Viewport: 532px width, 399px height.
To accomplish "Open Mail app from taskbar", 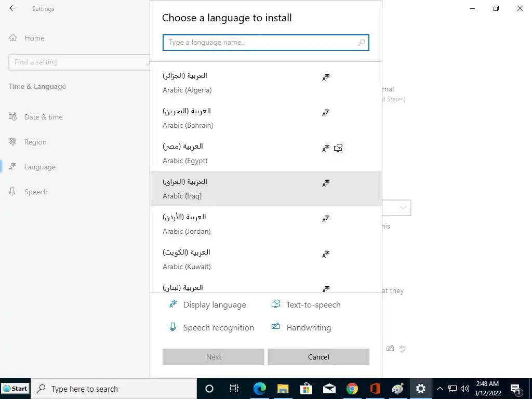I will pyautogui.click(x=329, y=389).
